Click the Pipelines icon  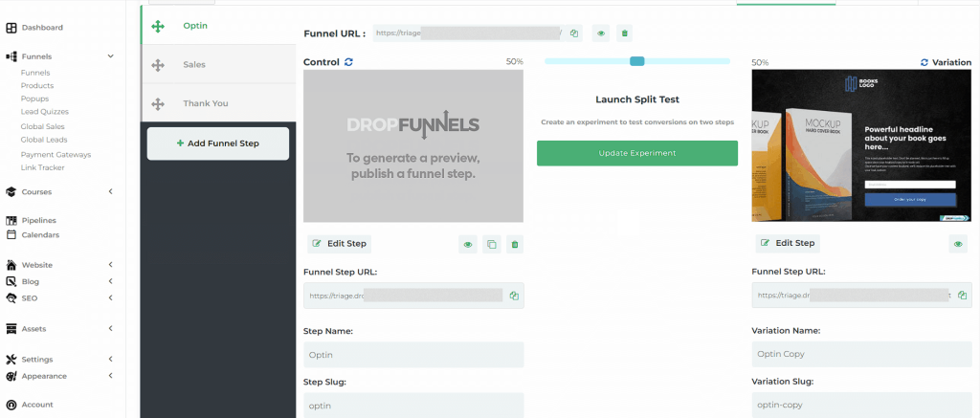11,221
